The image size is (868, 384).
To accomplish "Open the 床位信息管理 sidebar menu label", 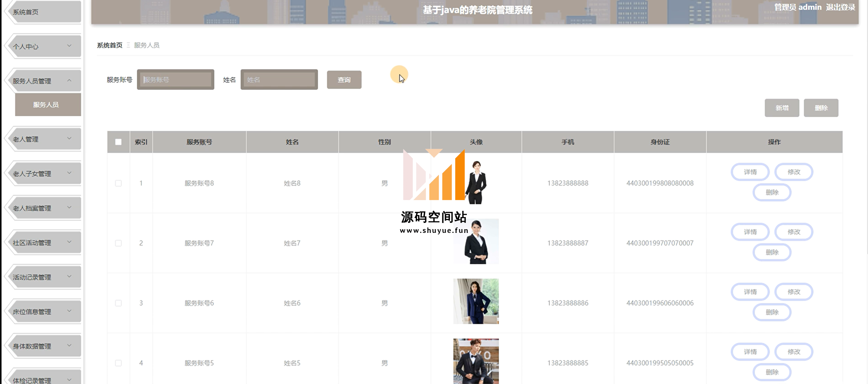I will (x=32, y=312).
